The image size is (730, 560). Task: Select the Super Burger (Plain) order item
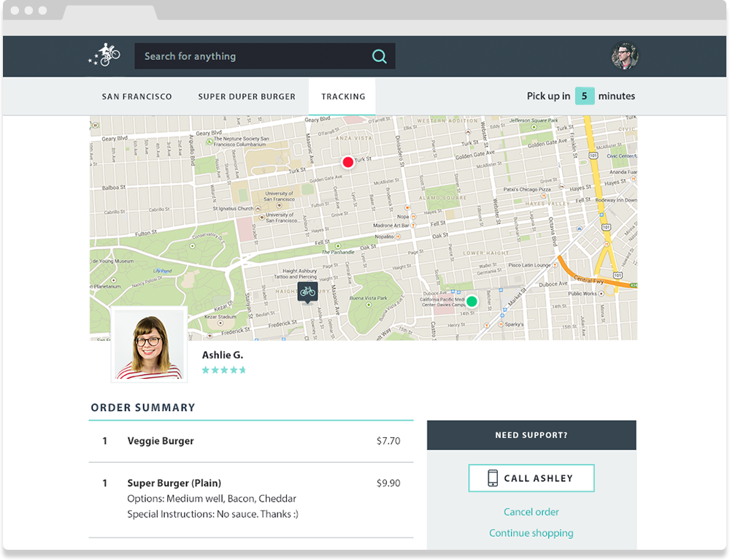point(174,483)
